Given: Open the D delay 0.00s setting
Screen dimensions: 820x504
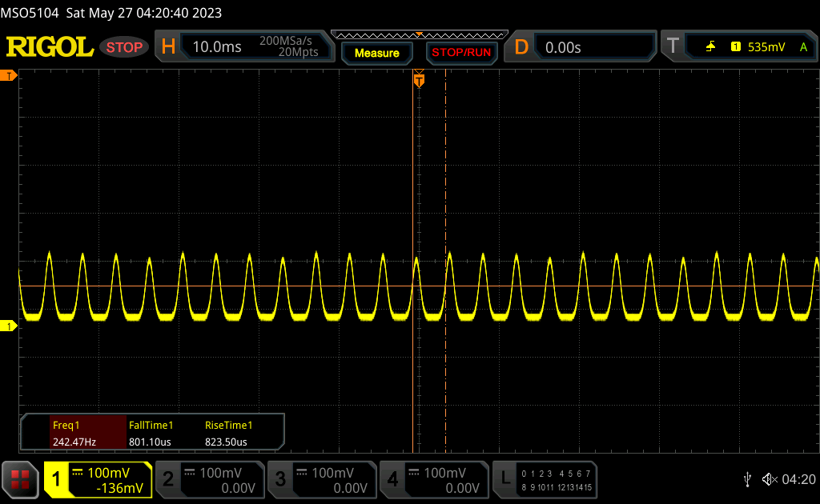Looking at the screenshot, I should tap(593, 47).
